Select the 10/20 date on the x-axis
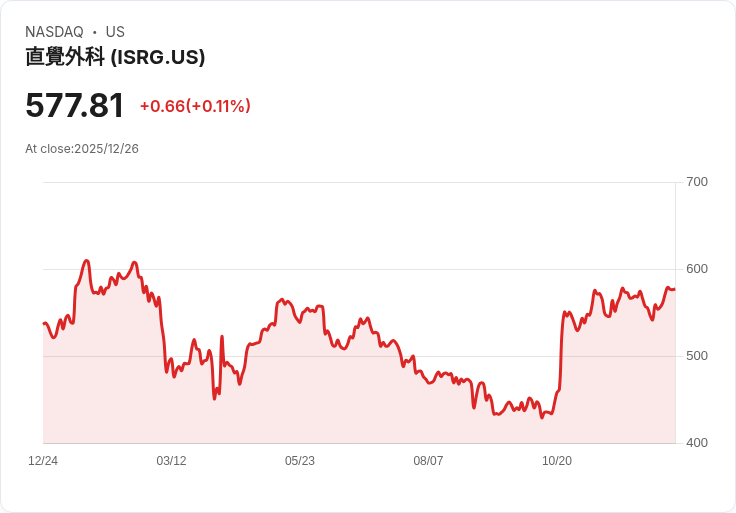736x513 pixels. coord(557,461)
